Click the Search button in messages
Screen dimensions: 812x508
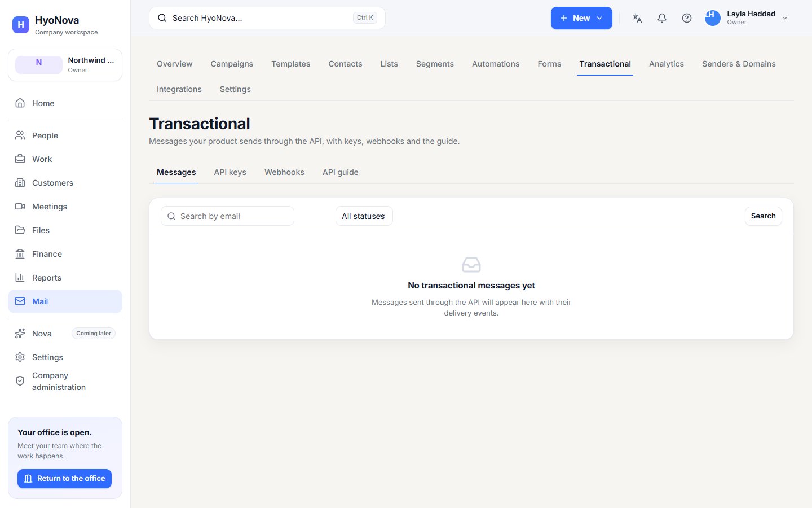763,216
